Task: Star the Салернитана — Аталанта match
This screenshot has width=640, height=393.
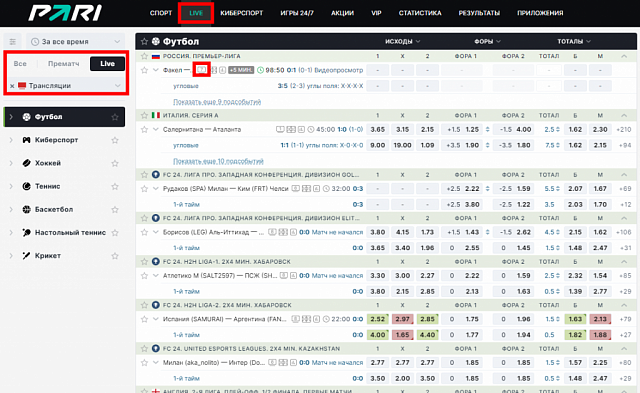Action: [x=144, y=130]
